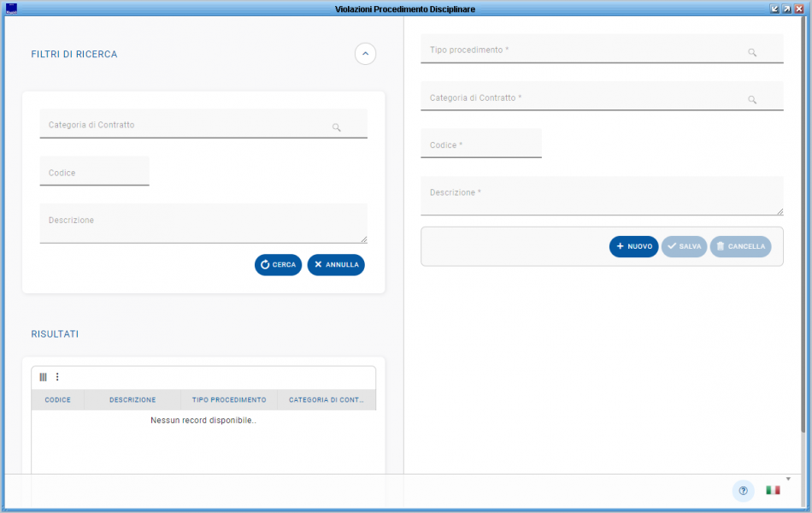Sort by the TIPO PROCEDIMENTO column header
Screen dimensions: 812x513
(229, 400)
